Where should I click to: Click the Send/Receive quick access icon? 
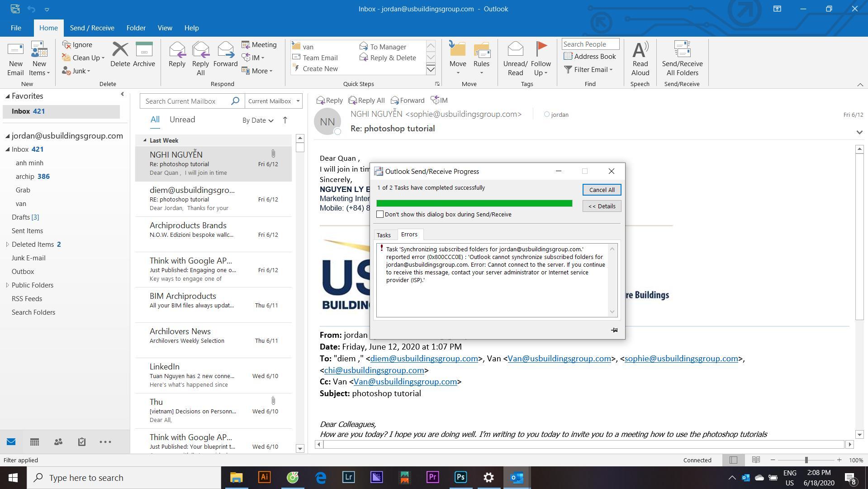(x=15, y=9)
